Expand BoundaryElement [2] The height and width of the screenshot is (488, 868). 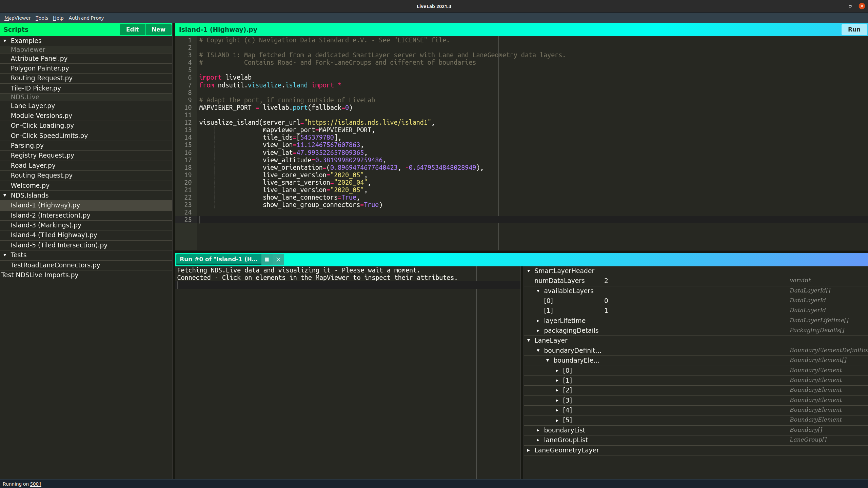(557, 390)
